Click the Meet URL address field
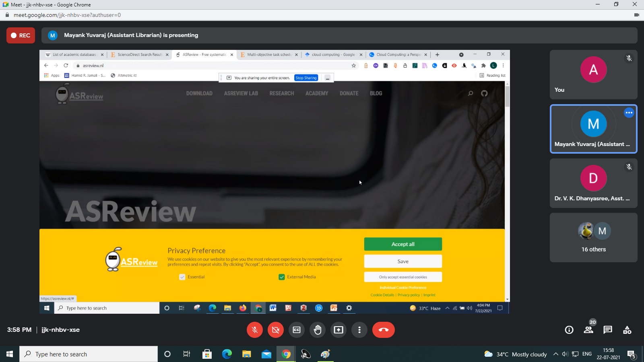 67,15
